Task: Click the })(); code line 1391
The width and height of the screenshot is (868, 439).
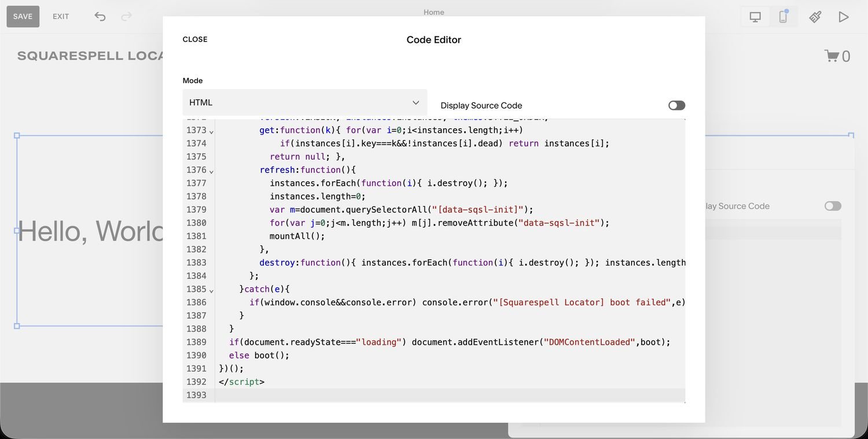Action: click(x=231, y=368)
